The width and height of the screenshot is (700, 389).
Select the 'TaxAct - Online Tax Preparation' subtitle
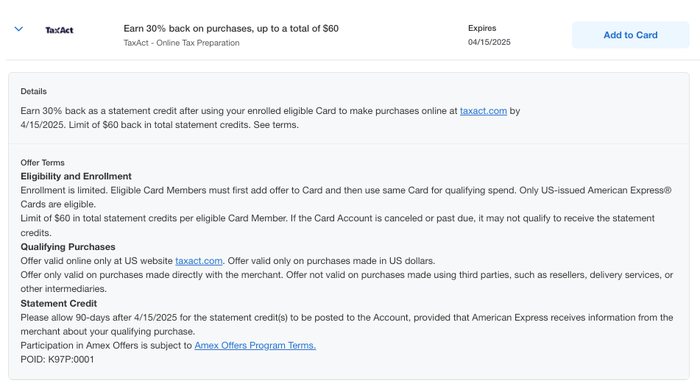click(181, 43)
